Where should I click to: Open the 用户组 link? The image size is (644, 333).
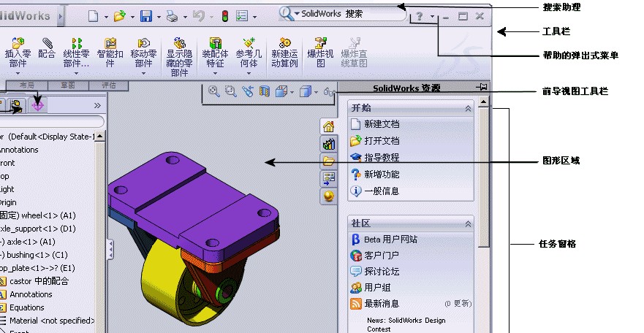(x=377, y=288)
